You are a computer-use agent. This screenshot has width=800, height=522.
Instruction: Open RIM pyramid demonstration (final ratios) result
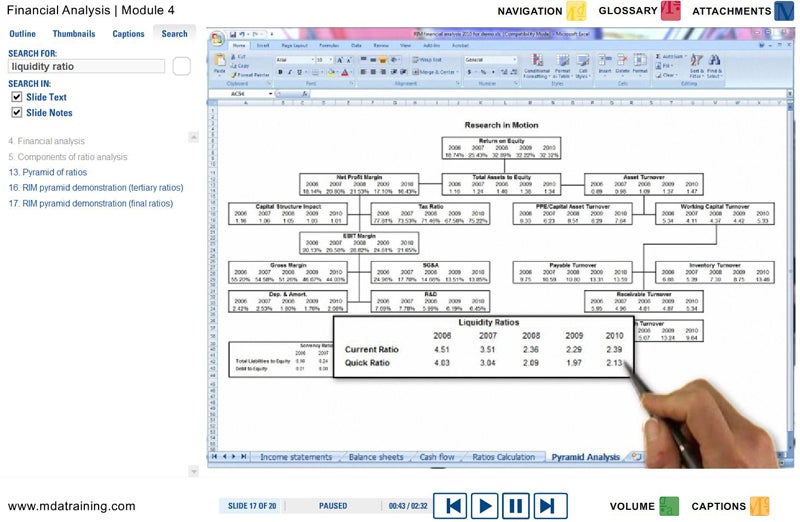point(90,203)
